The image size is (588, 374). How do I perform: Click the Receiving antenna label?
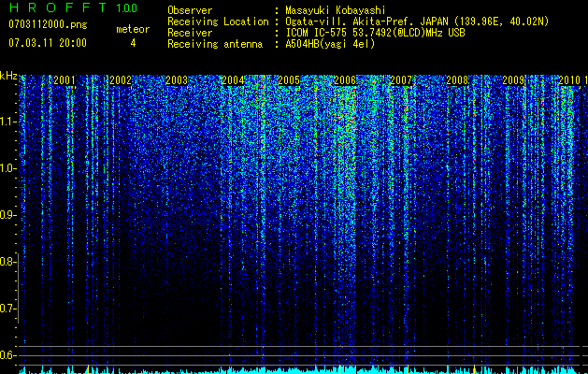click(x=215, y=44)
